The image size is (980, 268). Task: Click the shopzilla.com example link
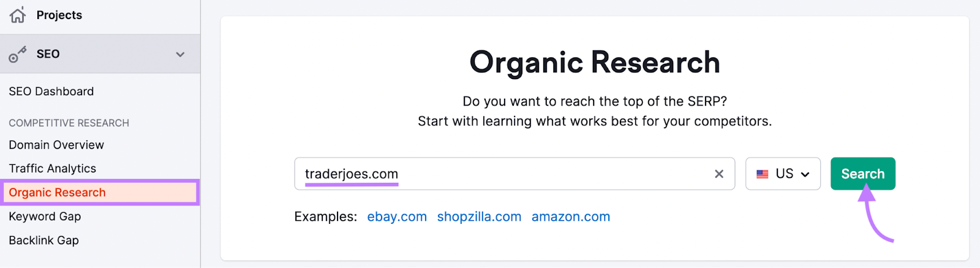click(479, 216)
